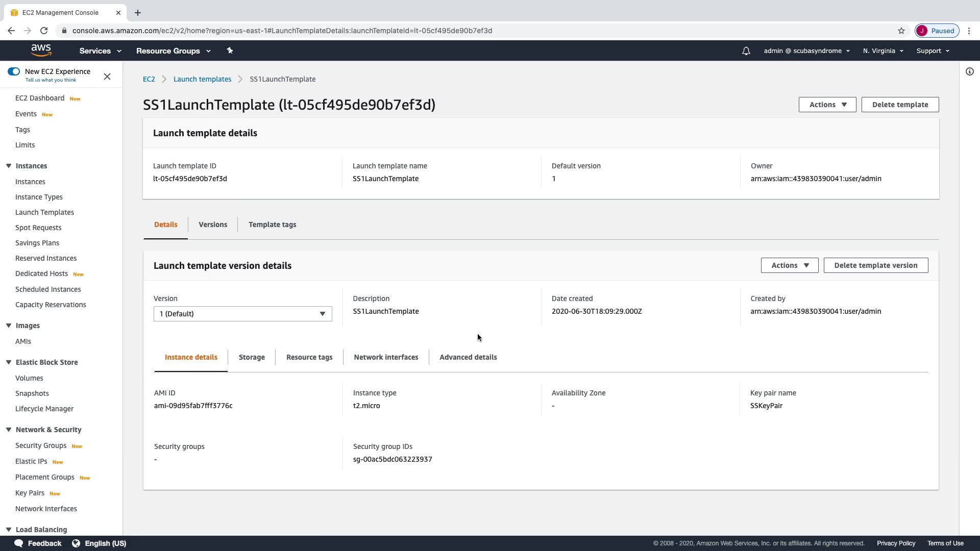Open the Network interfaces tab
This screenshot has width=980, height=551.
click(x=385, y=357)
